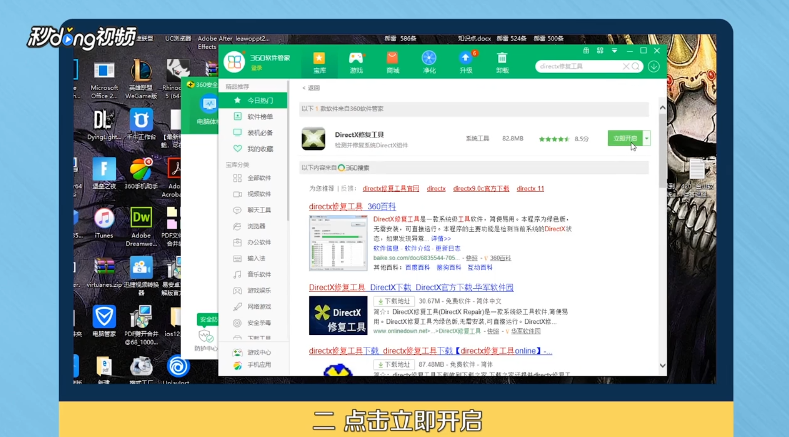
Task: Click the DirectX修复工具 title text
Action: click(359, 134)
